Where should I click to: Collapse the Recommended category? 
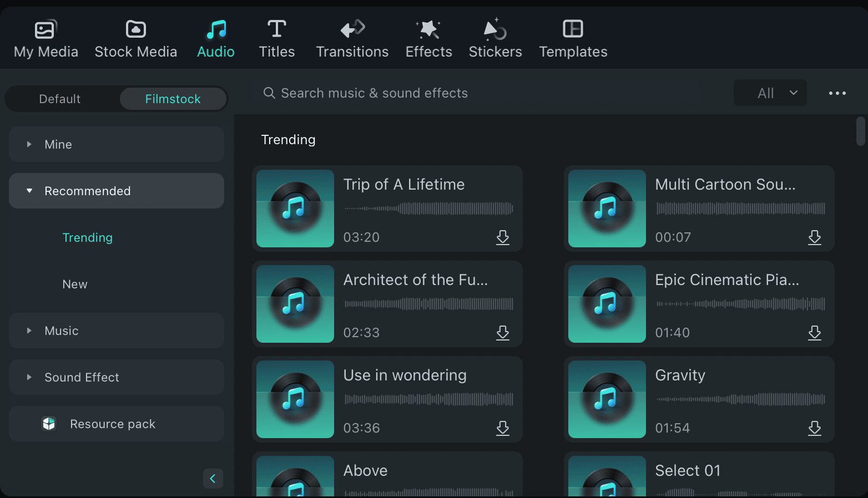tap(117, 191)
